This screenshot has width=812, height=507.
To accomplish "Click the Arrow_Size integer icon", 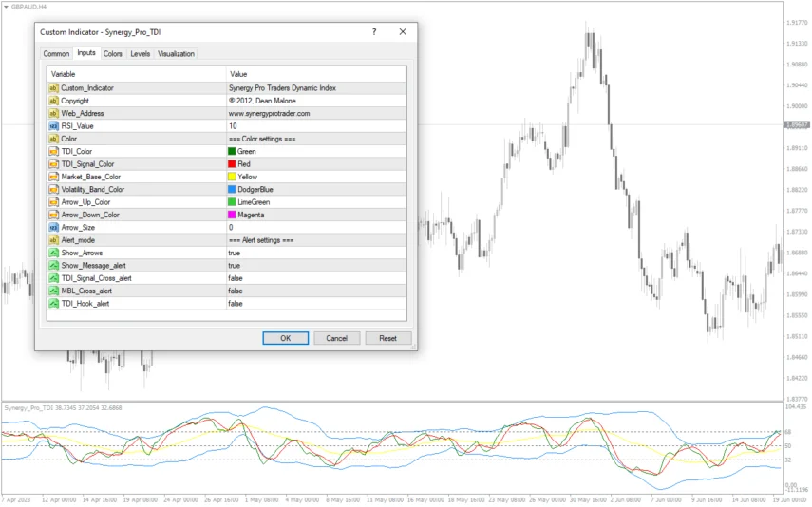I will 54,228.
